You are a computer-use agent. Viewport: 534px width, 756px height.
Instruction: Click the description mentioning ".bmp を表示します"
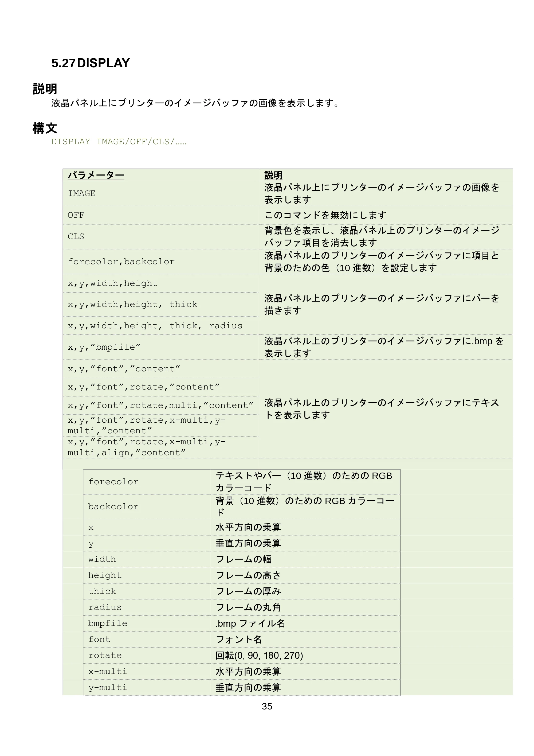click(384, 347)
